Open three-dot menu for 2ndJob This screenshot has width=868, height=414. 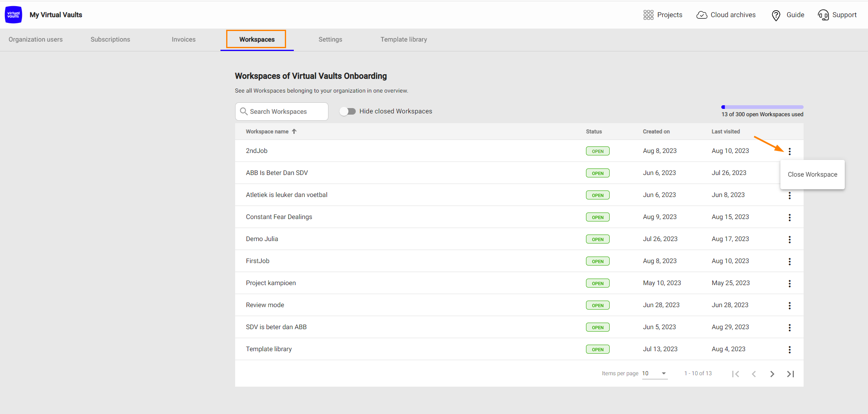790,151
